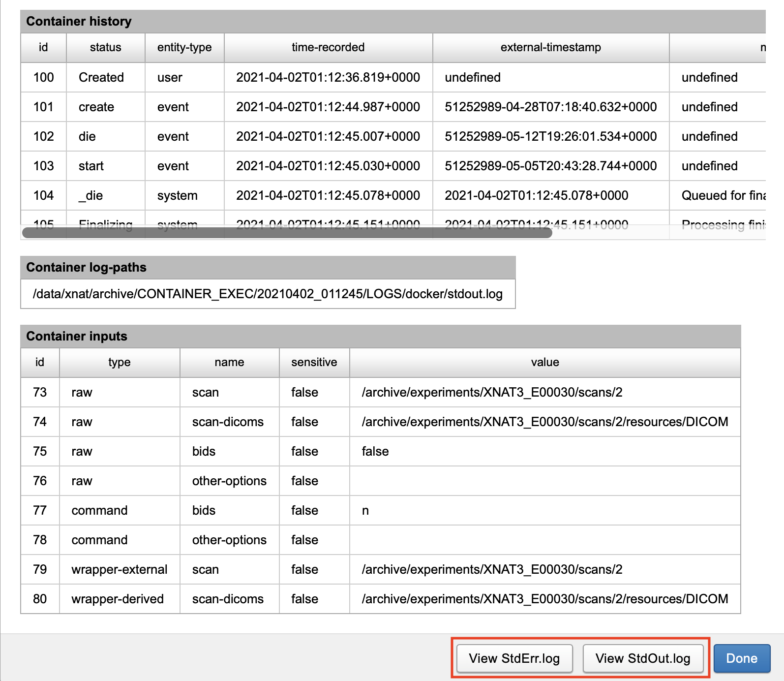The image size is (784, 681).
Task: Select the _die status cell in row 104
Action: (x=91, y=195)
